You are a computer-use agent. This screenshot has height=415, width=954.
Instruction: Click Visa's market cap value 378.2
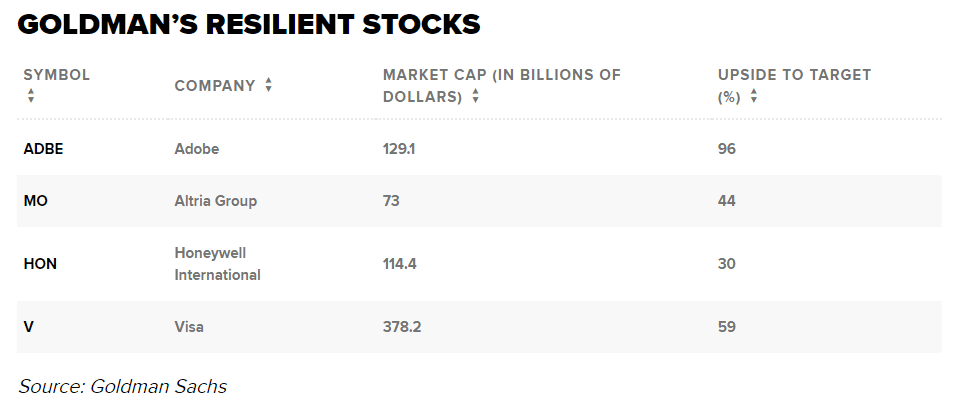[404, 326]
